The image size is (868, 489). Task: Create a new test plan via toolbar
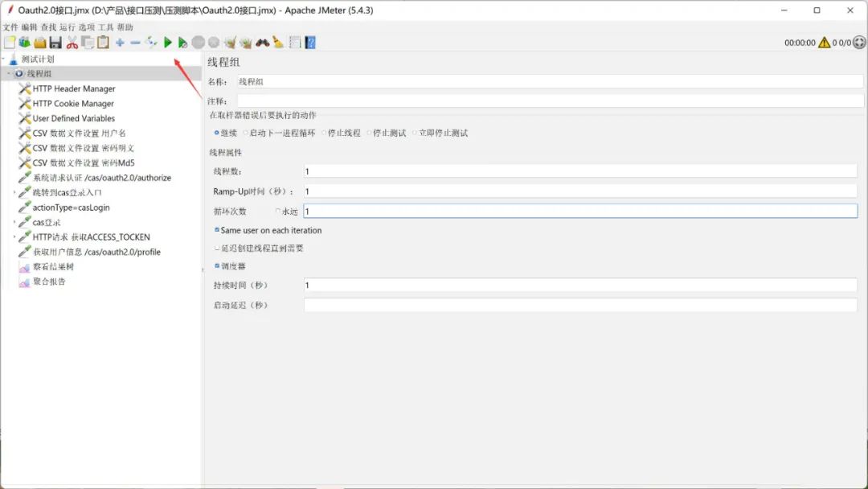pos(10,43)
